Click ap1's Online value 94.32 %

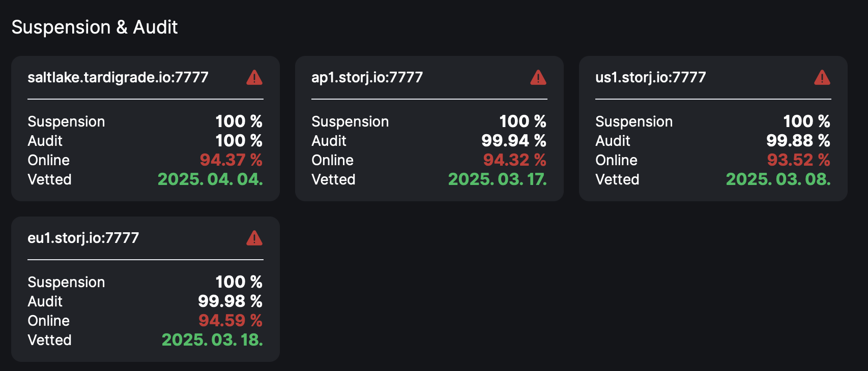514,160
